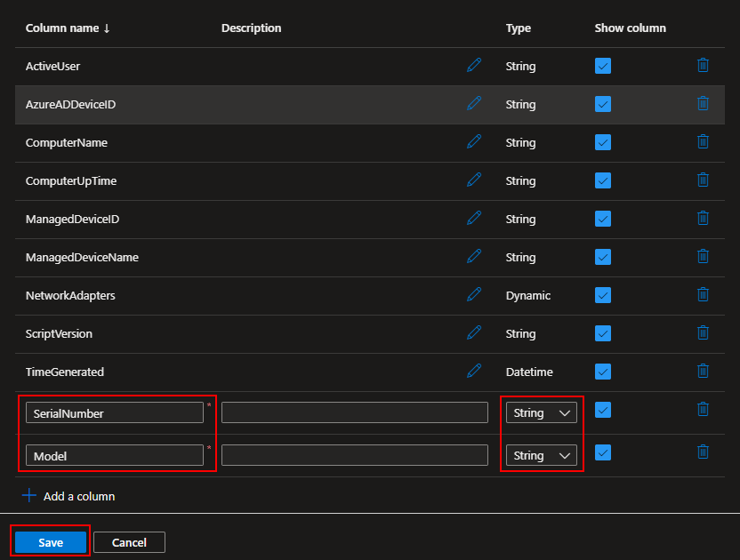Click the SerialNumber column name field
Image resolution: width=740 pixels, height=560 pixels.
point(114,412)
